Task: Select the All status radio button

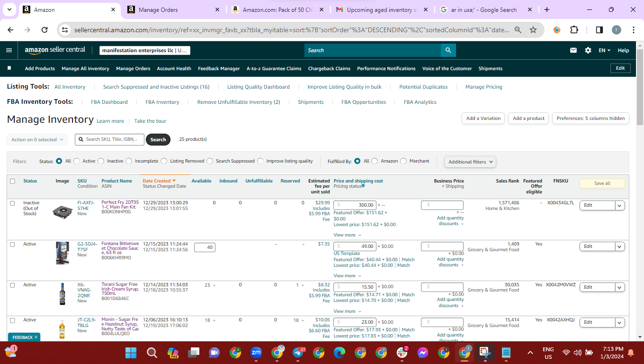Action: [59, 161]
